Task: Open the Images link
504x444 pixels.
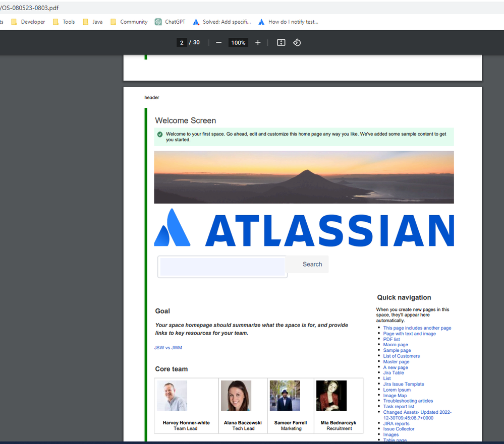Action: (x=390, y=435)
